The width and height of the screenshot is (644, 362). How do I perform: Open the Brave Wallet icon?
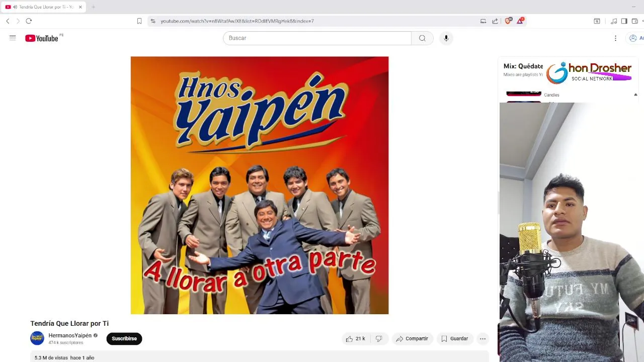point(635,21)
